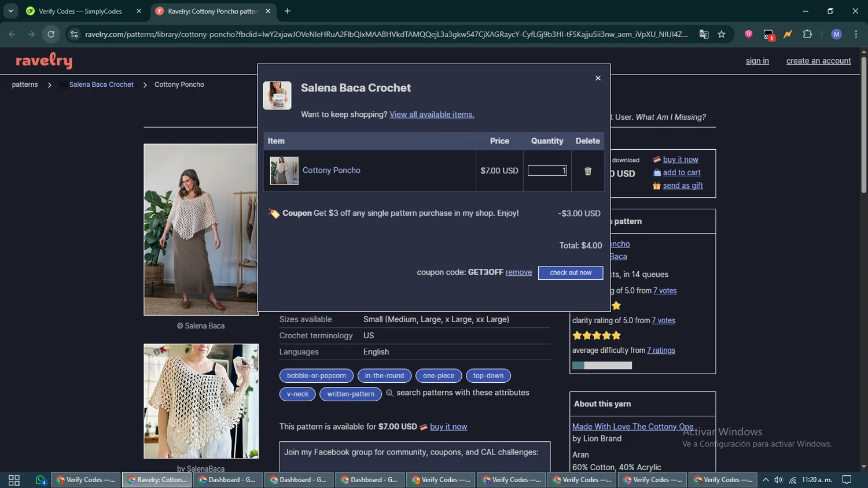Select the written-pattern attribute tag
868x488 pixels.
coord(351,394)
